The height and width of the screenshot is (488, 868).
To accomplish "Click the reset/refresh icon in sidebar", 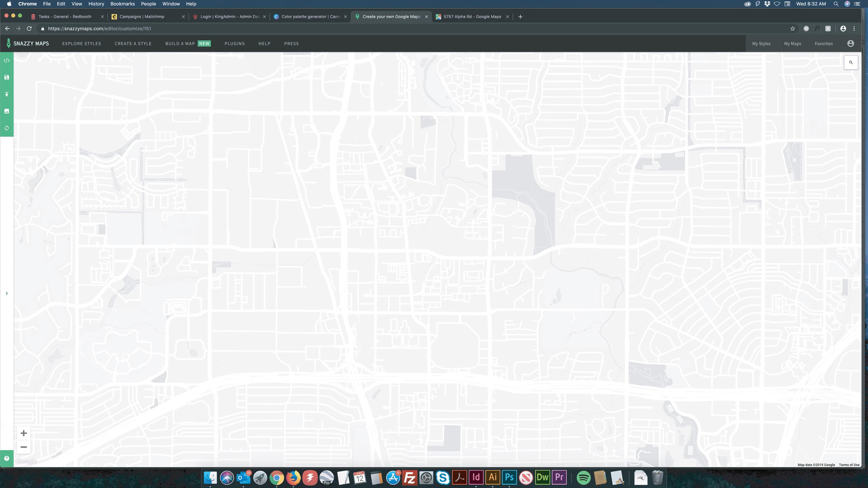I will [6, 128].
